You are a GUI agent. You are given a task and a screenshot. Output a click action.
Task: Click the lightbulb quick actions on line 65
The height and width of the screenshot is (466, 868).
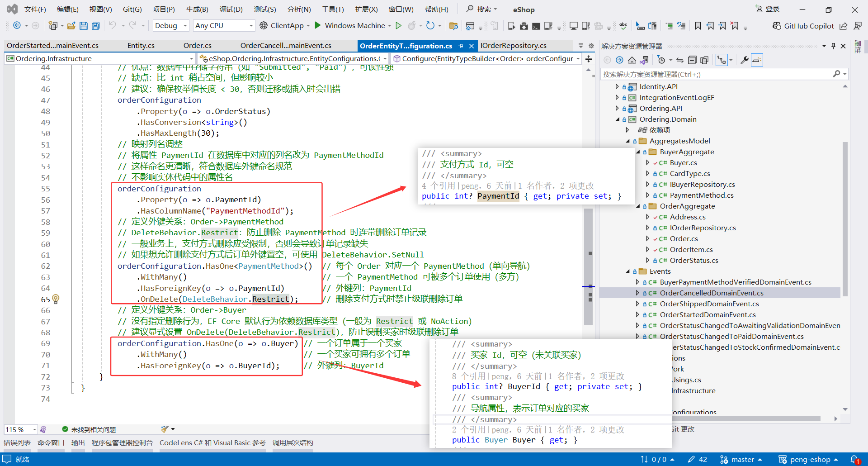click(56, 299)
